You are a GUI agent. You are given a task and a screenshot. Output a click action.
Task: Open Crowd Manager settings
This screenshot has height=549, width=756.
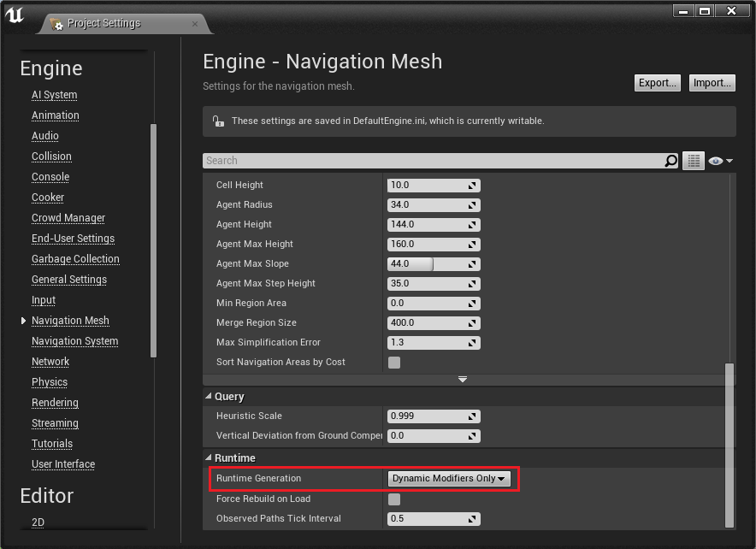[68, 218]
